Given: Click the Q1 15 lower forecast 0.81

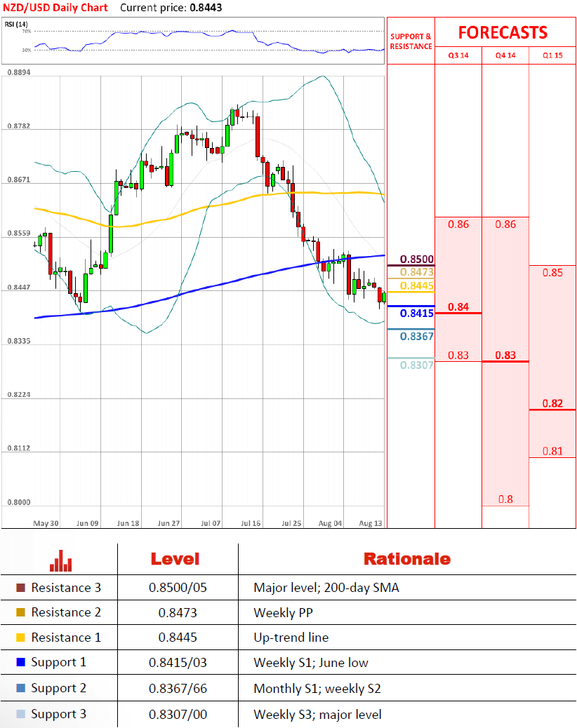Looking at the screenshot, I should click(x=552, y=451).
